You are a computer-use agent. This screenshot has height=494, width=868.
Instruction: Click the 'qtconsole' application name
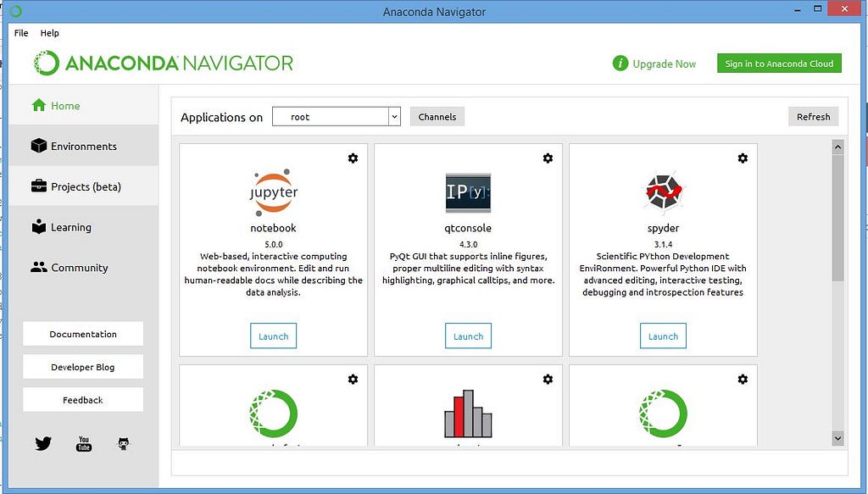pyautogui.click(x=468, y=228)
